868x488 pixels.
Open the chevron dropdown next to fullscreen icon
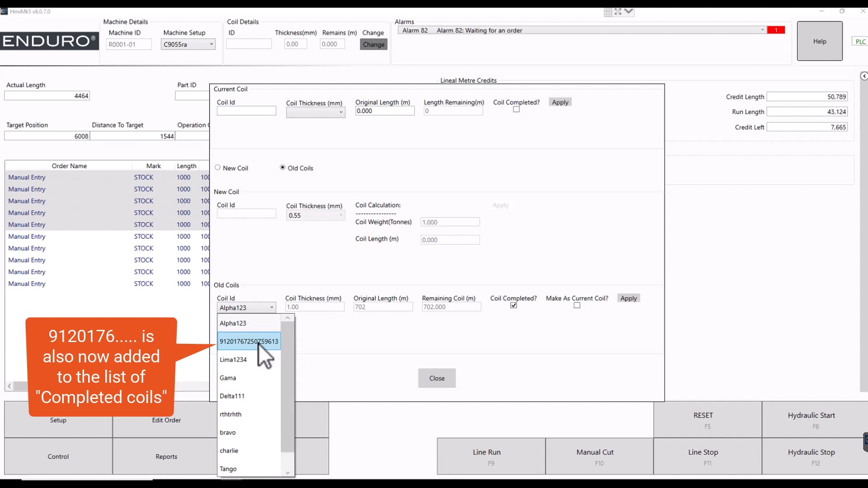tap(628, 12)
